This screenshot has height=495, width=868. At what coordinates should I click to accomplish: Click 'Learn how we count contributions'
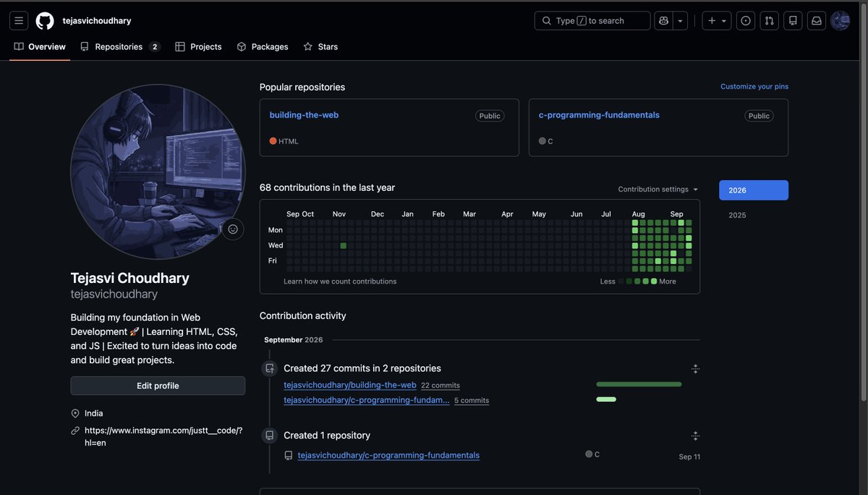[340, 282]
